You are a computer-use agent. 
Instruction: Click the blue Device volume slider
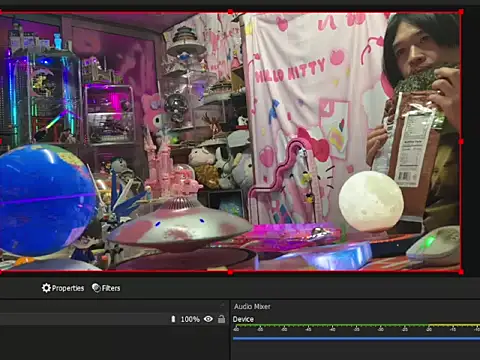pyautogui.click(x=356, y=338)
